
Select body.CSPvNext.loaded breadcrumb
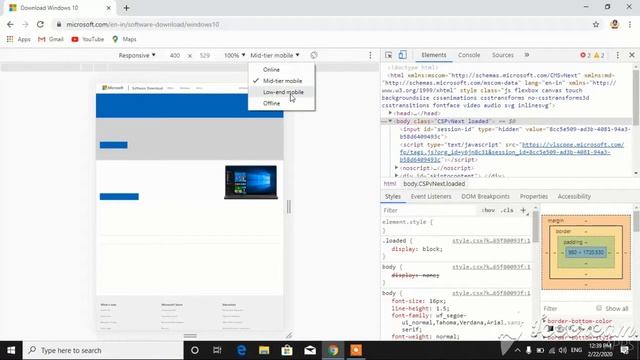(434, 184)
